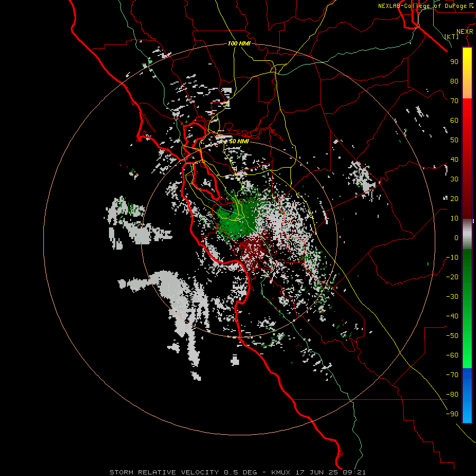Click the 90 value on velocity scale
The width and height of the screenshot is (476, 476).
click(x=454, y=62)
